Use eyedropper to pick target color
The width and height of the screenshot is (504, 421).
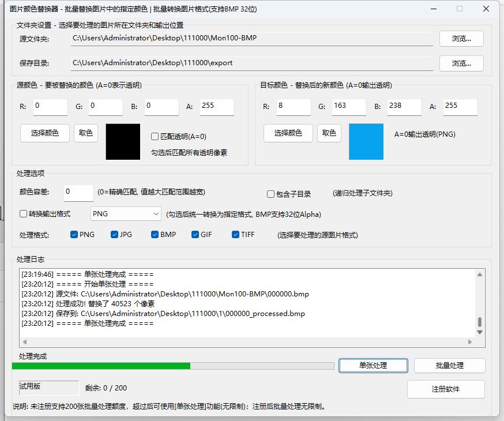coord(329,133)
